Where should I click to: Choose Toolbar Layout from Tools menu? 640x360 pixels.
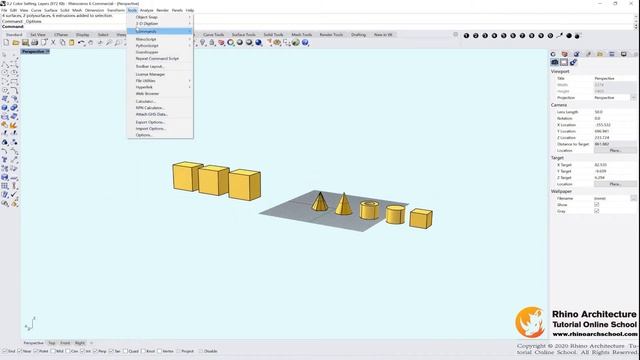160,66
